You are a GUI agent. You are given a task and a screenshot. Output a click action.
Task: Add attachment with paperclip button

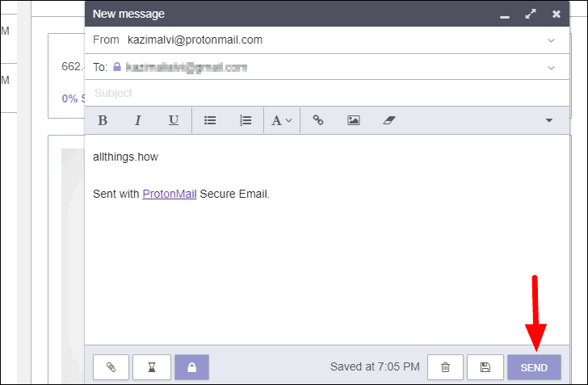point(111,367)
